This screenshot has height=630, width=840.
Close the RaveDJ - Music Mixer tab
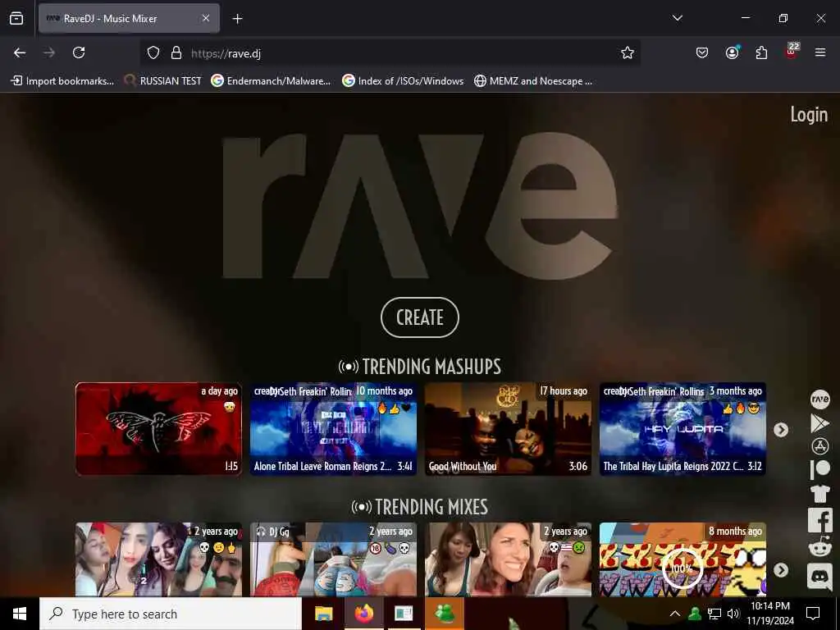tap(206, 18)
